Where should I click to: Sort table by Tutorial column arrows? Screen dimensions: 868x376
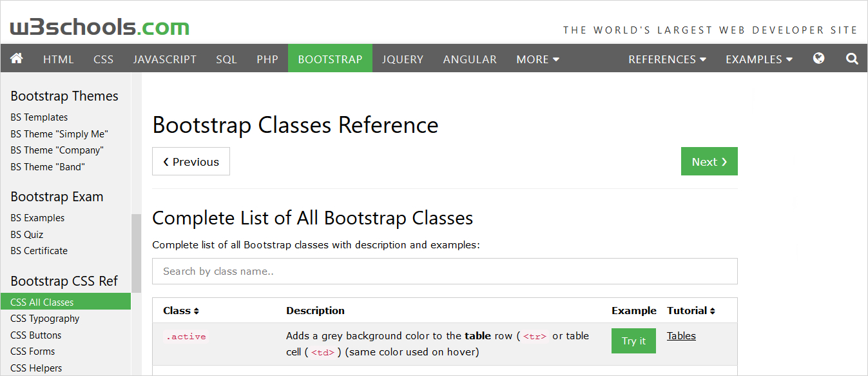pos(713,311)
